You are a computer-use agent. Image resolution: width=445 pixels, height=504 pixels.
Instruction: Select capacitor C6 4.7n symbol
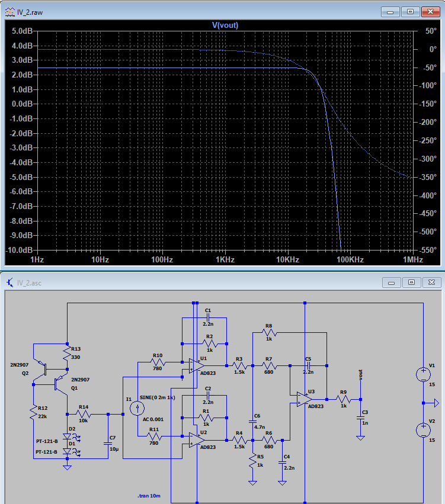coord(253,421)
